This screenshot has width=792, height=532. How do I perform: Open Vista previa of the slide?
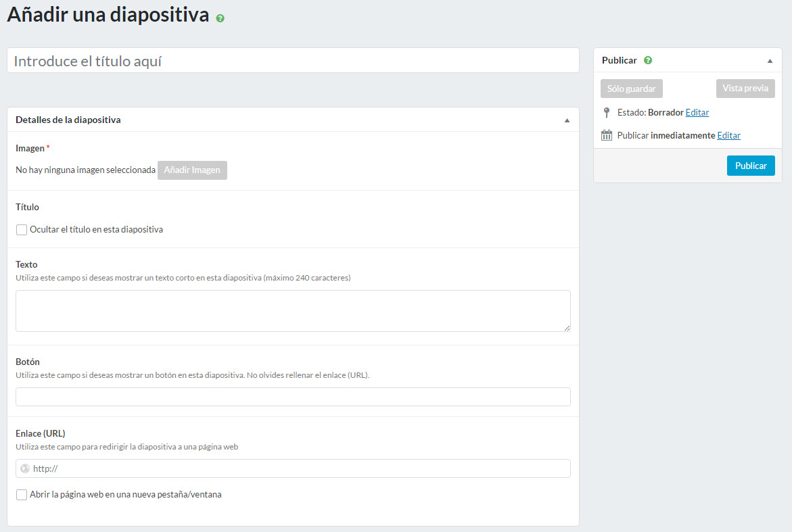[x=745, y=89]
